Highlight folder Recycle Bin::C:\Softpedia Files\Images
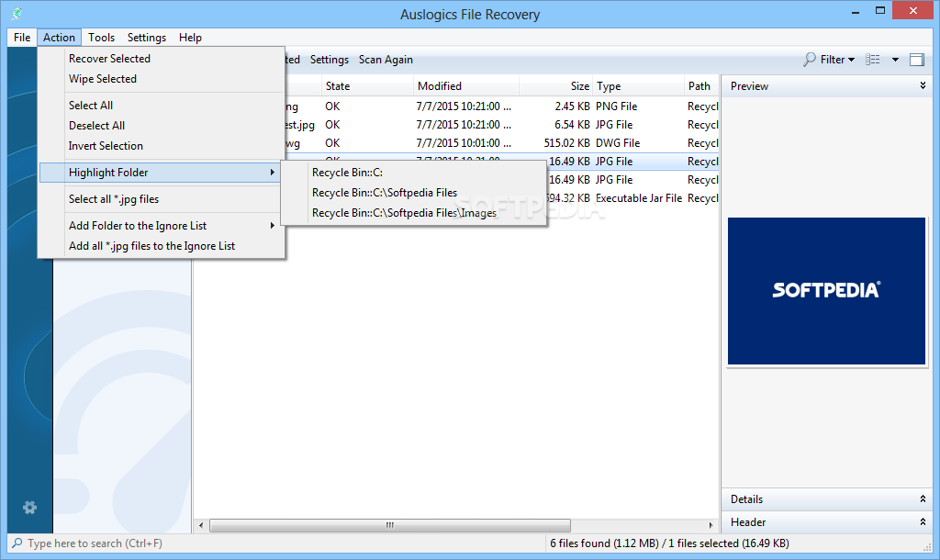This screenshot has height=560, width=940. click(414, 213)
